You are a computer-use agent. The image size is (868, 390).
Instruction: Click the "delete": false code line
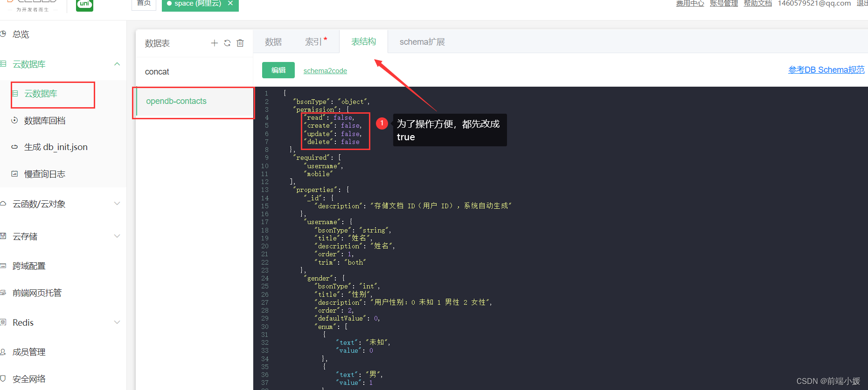[x=332, y=142]
